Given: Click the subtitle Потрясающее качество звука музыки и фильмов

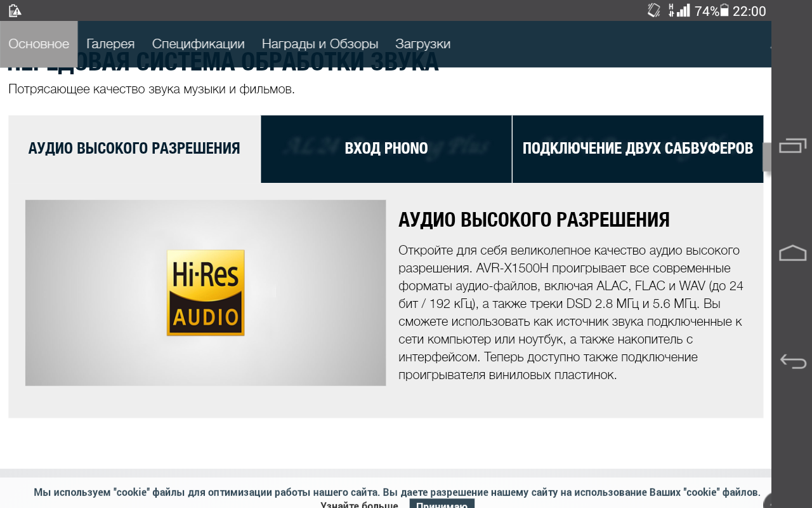Looking at the screenshot, I should (152, 89).
